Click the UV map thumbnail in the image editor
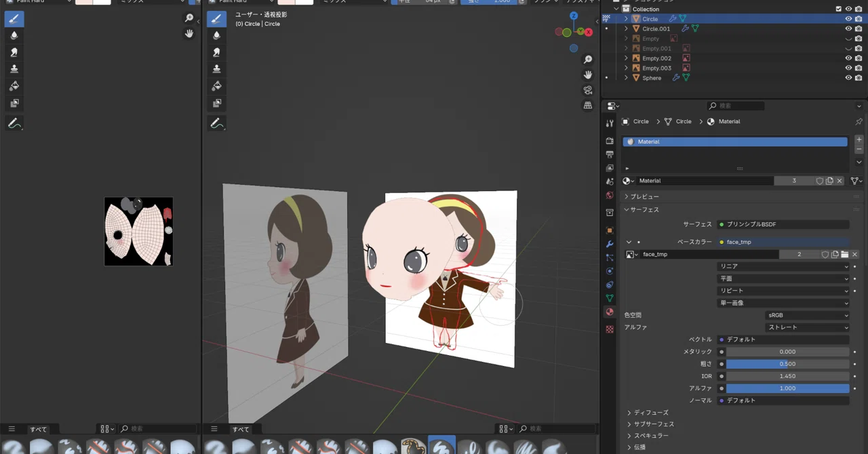This screenshot has width=868, height=454. click(138, 231)
